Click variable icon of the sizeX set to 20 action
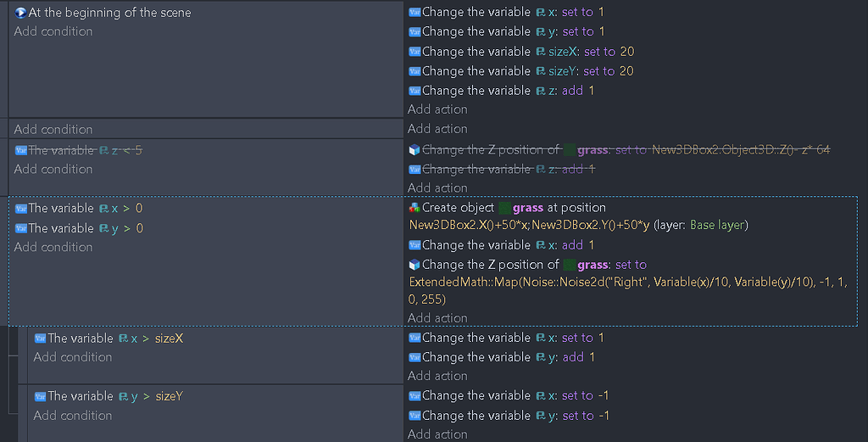The height and width of the screenshot is (442, 868). (415, 52)
